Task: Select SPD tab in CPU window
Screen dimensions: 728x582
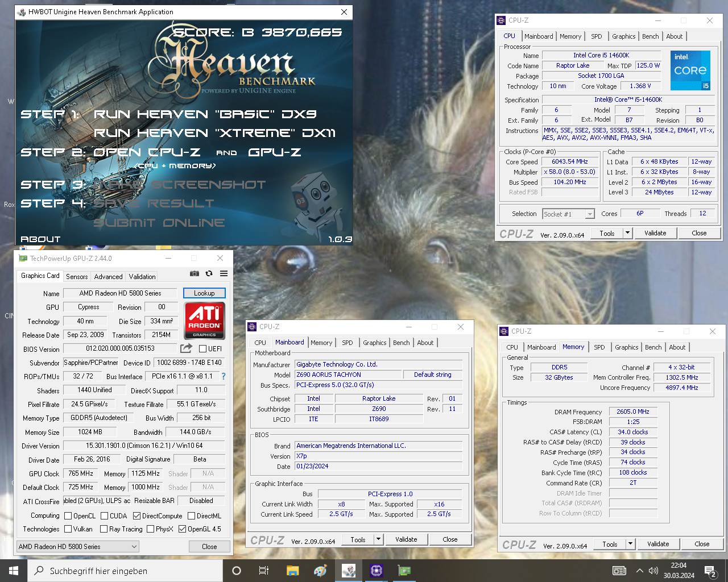Action: 596,36
